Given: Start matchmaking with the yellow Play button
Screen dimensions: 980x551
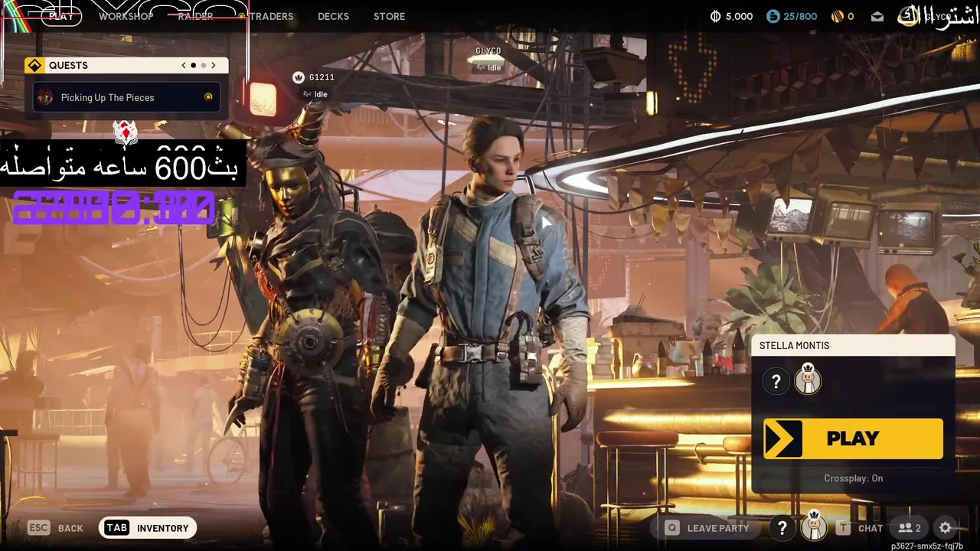Looking at the screenshot, I should pyautogui.click(x=853, y=439).
